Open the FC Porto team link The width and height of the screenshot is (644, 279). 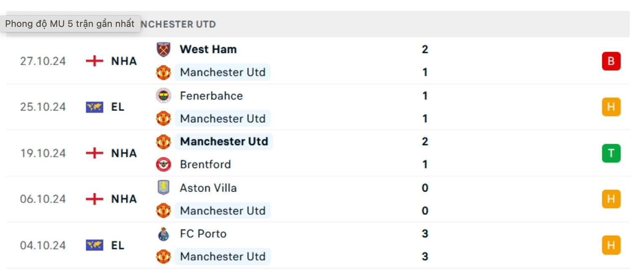pos(203,234)
